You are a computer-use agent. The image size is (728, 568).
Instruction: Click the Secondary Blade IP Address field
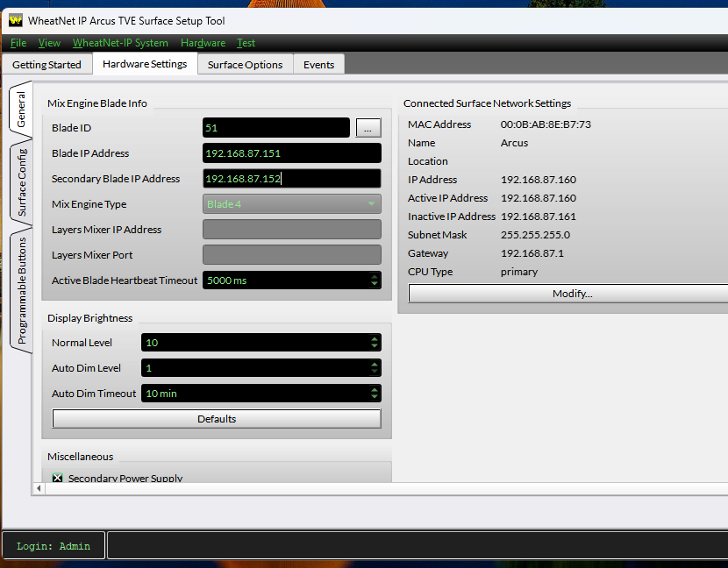291,179
